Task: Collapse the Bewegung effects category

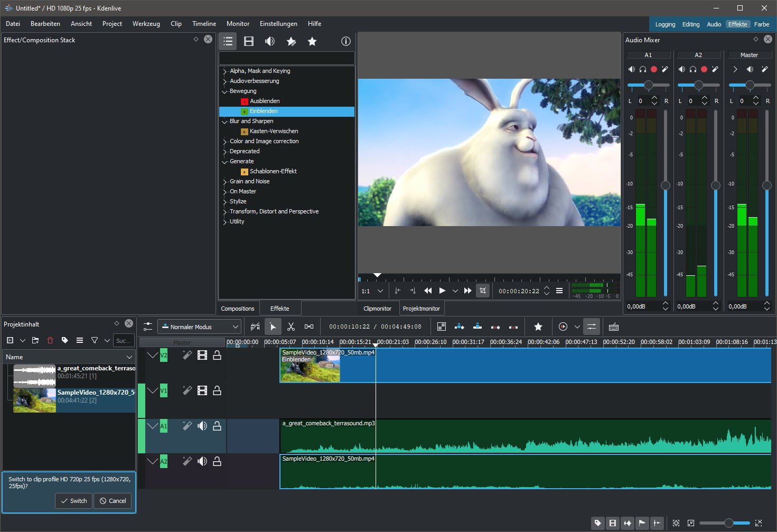Action: (x=225, y=91)
